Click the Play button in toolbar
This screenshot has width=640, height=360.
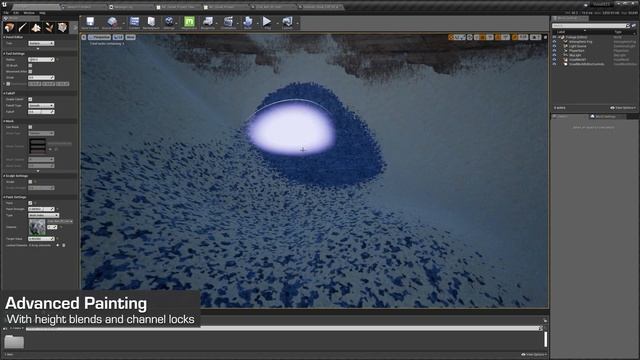tap(267, 22)
